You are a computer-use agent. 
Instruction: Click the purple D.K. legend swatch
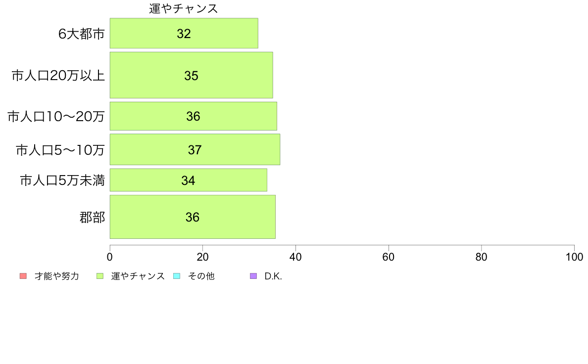point(253,276)
